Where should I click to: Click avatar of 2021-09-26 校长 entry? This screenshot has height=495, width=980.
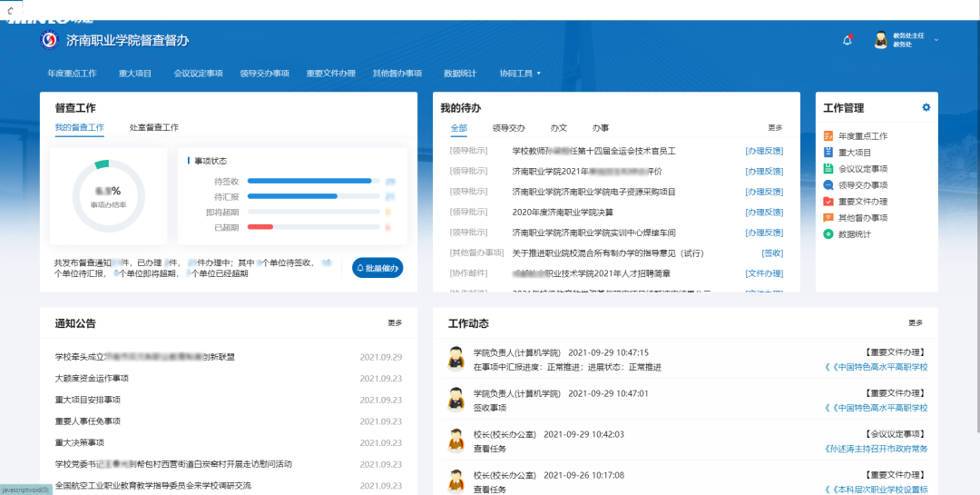click(x=456, y=481)
